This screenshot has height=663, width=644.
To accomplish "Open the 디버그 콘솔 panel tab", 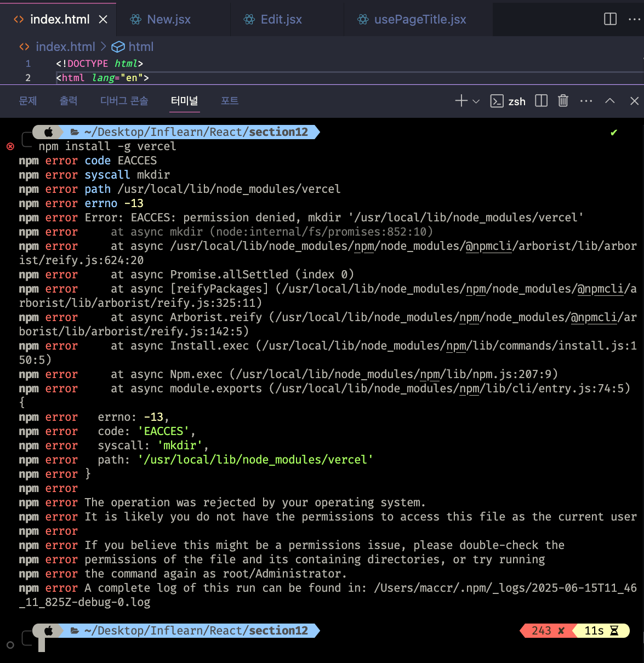I will pos(124,101).
